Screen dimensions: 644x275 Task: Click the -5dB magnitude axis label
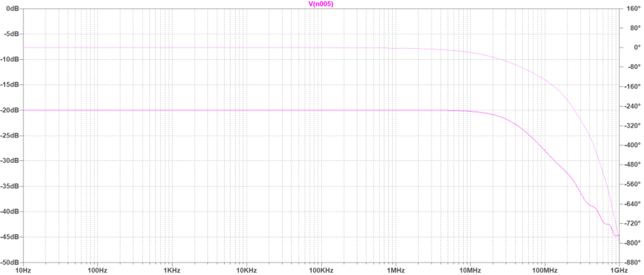pos(11,34)
